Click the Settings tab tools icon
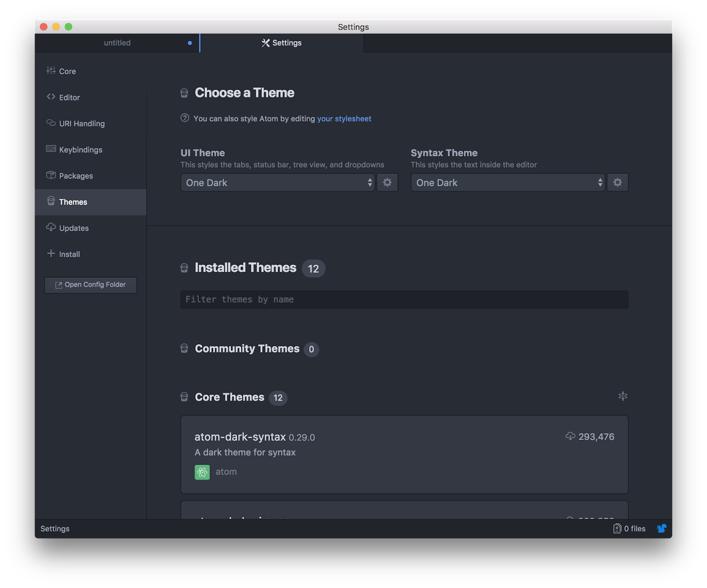707x588 pixels. tap(266, 43)
